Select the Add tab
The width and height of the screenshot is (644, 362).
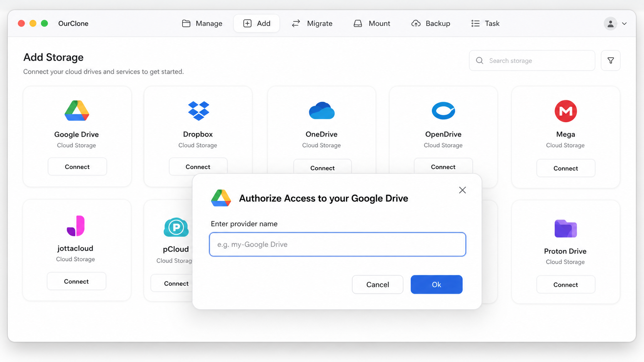pyautogui.click(x=257, y=23)
